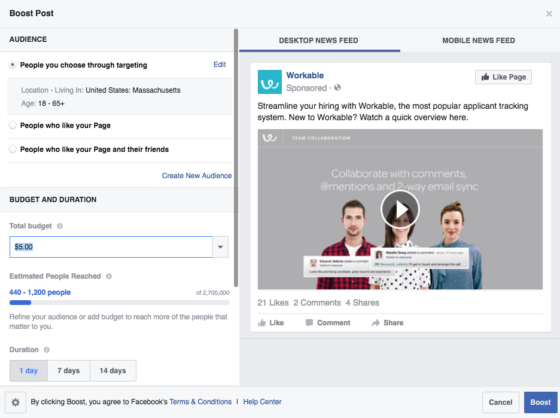Click the left panel vertical scrollbar

click(x=236, y=158)
